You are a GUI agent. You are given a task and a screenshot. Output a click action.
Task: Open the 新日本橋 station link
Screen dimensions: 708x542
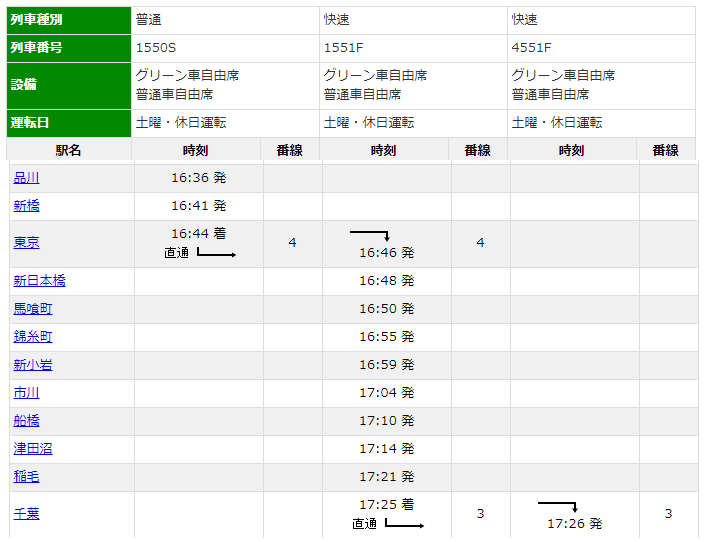click(x=39, y=281)
